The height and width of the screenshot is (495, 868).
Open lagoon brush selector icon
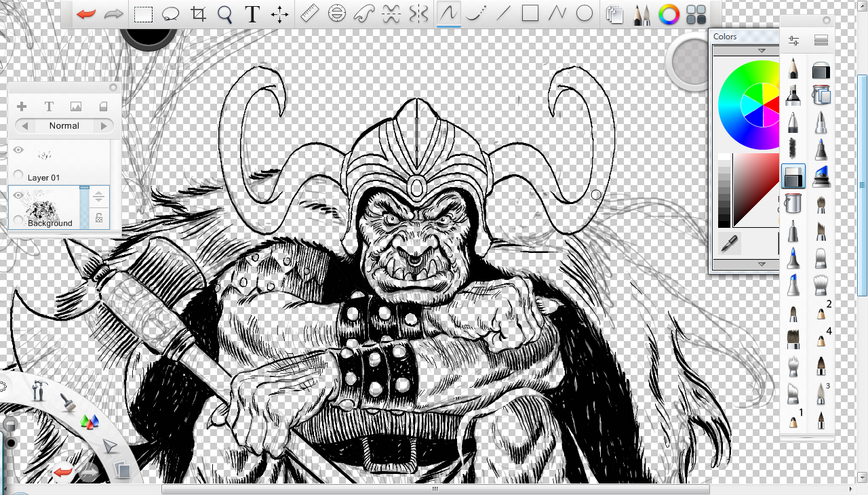coord(67,403)
